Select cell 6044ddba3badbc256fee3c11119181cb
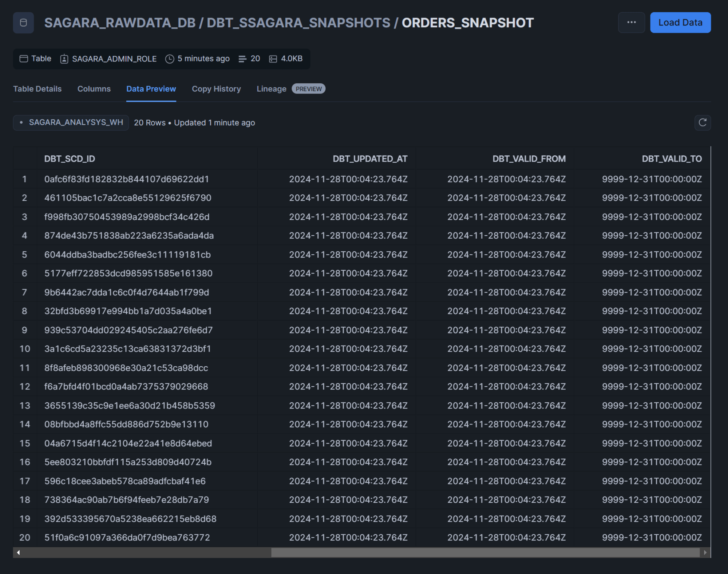 click(147, 255)
